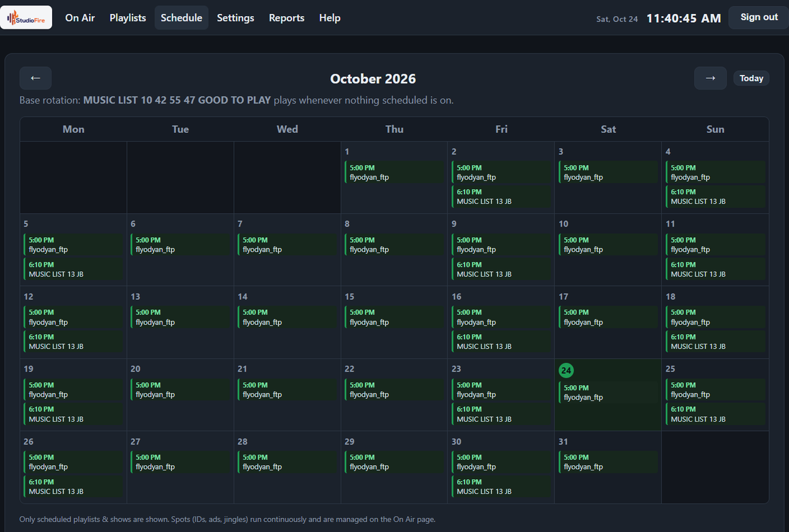This screenshot has width=789, height=532.
Task: Open 5:00 PM flyodyan_ftp event on October 7
Action: click(x=287, y=245)
